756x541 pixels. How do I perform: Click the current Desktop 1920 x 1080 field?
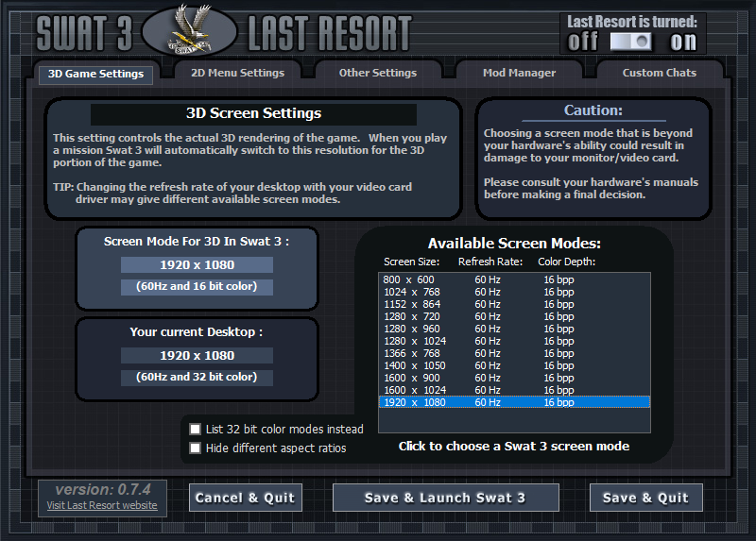(x=197, y=356)
